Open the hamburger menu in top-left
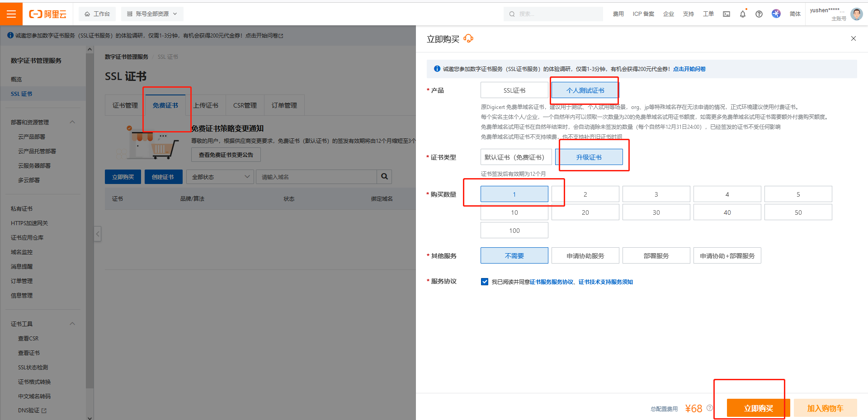Image resolution: width=868 pixels, height=420 pixels. (x=11, y=14)
